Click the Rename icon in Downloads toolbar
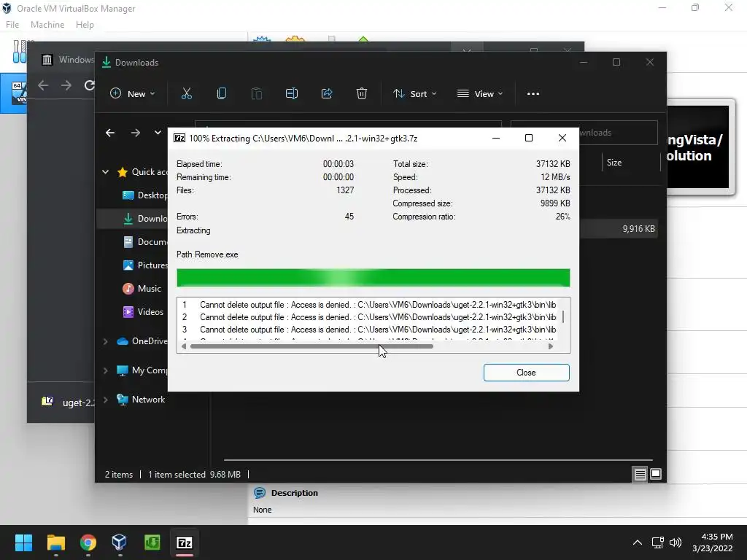The width and height of the screenshot is (747, 560). pos(292,94)
